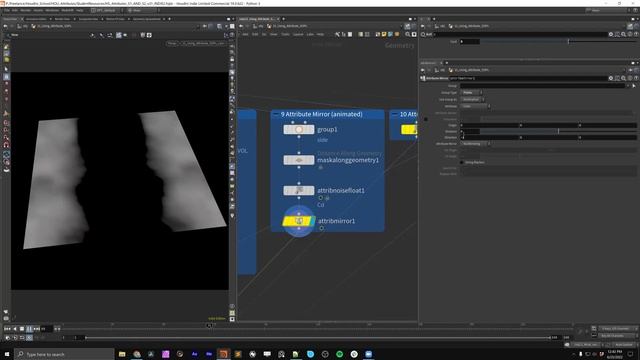Click the Group input field
Image resolution: width=640 pixels, height=360 pixels.
point(542,86)
